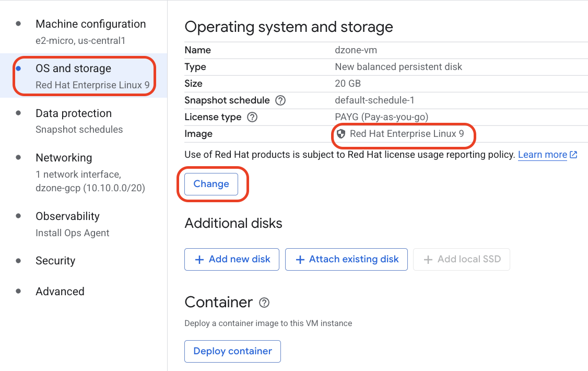The image size is (588, 371).
Task: Click the plus icon on Attach existing disk
Action: 300,260
